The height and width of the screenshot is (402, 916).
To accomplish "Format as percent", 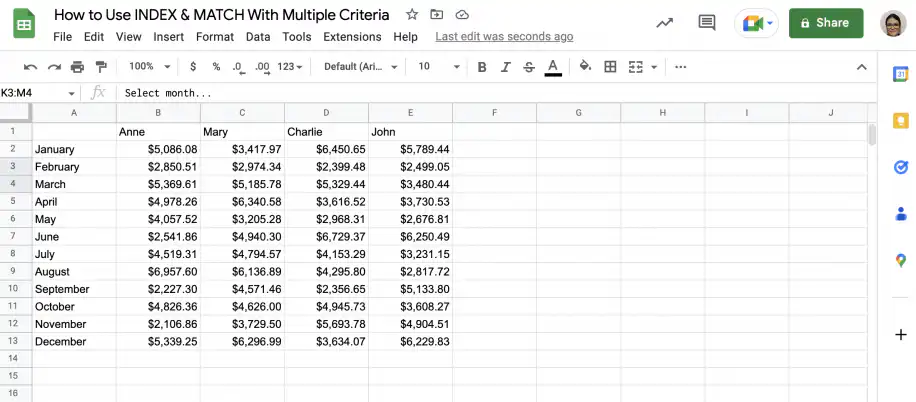I will tap(216, 67).
